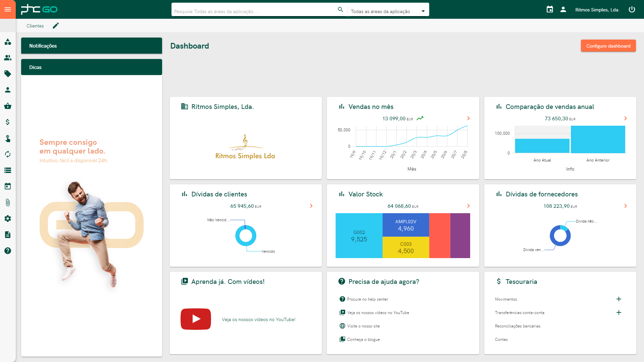Screen dimensions: 644x362
Task: Open the shapes dashboard sidebar icon
Action: [x=8, y=42]
